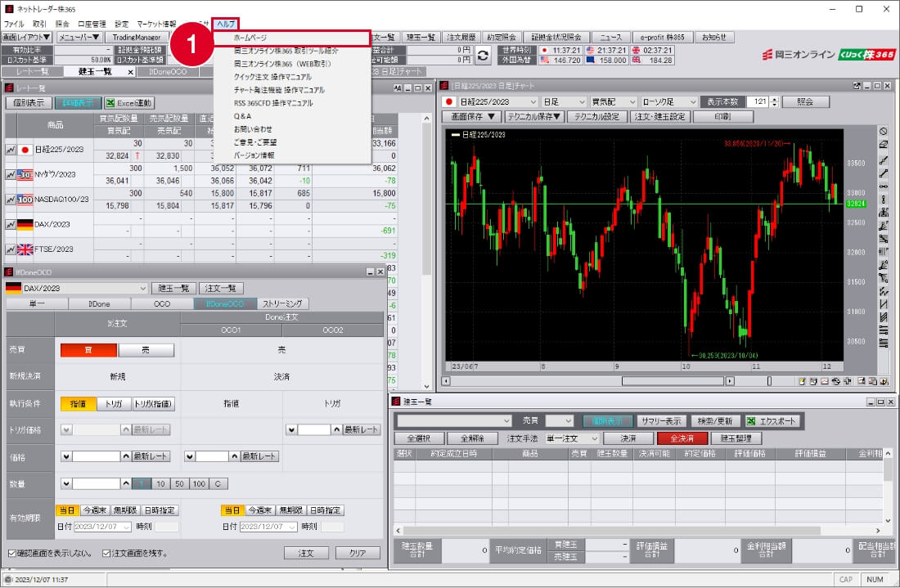Screen dimensions: 900x588
Task: Switch to the OCO order tab
Action: pyautogui.click(x=163, y=304)
